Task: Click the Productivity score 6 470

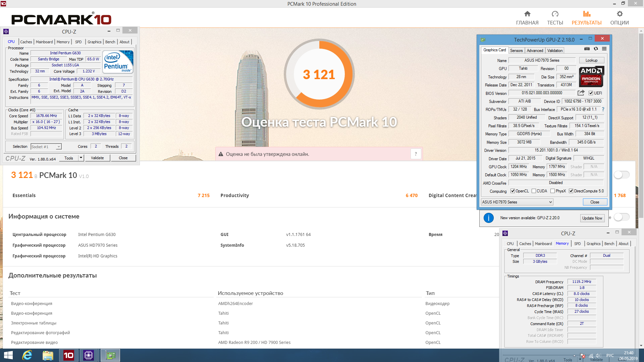Action: click(x=412, y=195)
